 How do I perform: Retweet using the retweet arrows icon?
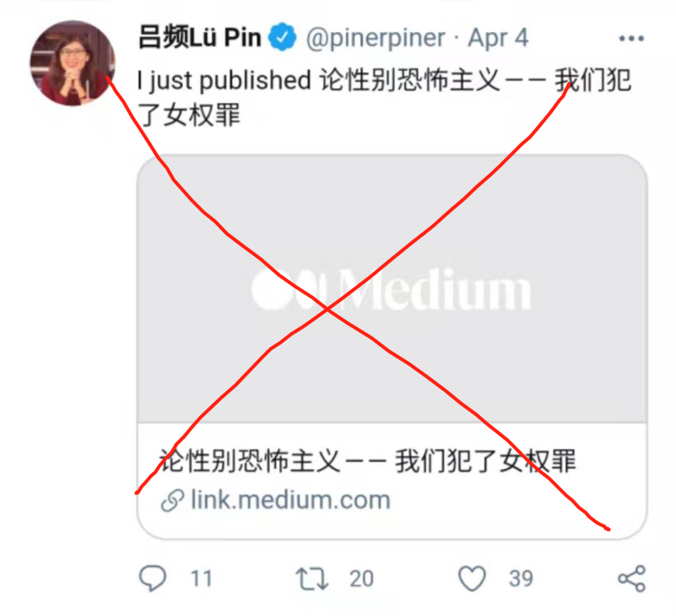[312, 578]
